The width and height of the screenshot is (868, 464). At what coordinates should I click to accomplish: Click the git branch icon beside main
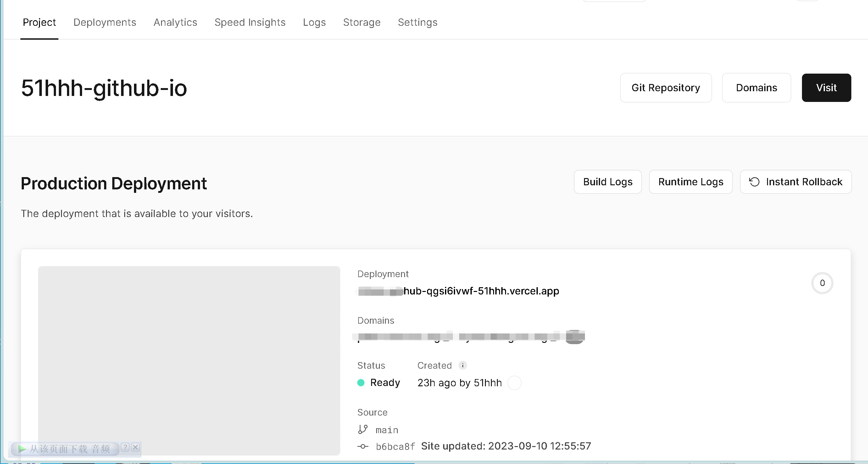(363, 429)
